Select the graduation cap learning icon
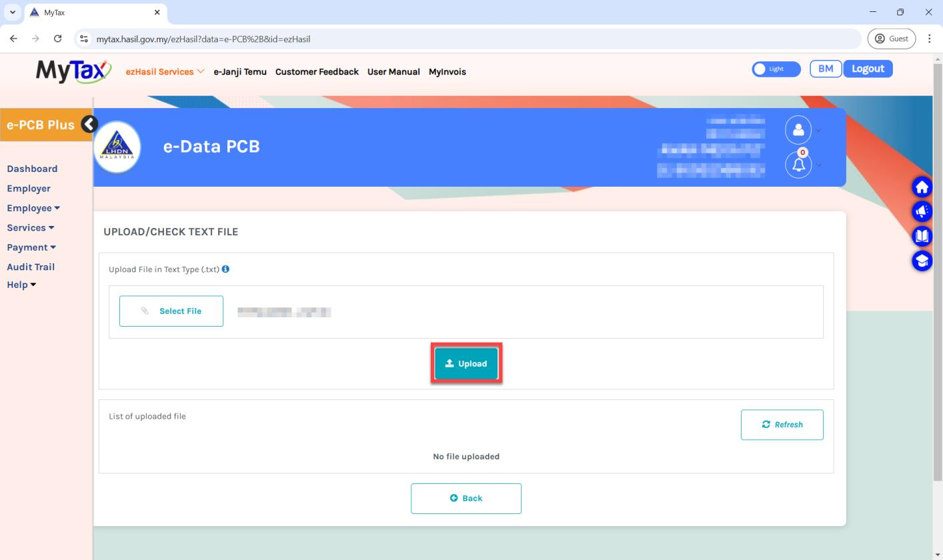Image resolution: width=943 pixels, height=560 pixels. pyautogui.click(x=922, y=261)
